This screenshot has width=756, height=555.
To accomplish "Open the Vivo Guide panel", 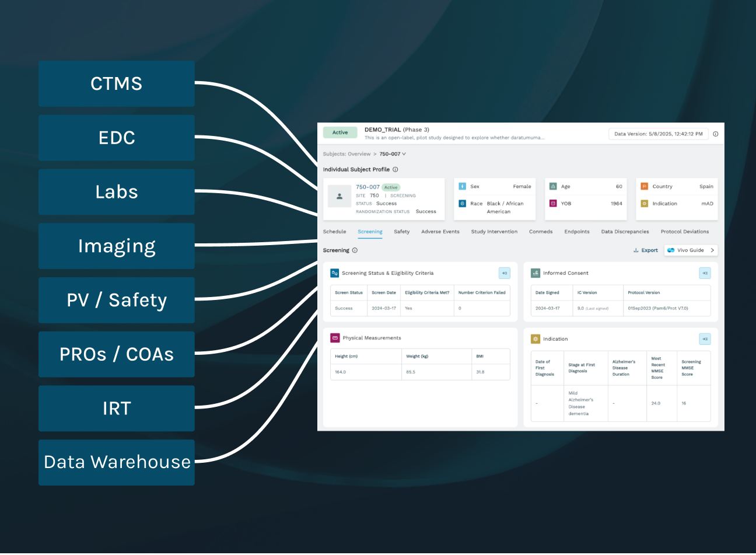I will click(691, 250).
